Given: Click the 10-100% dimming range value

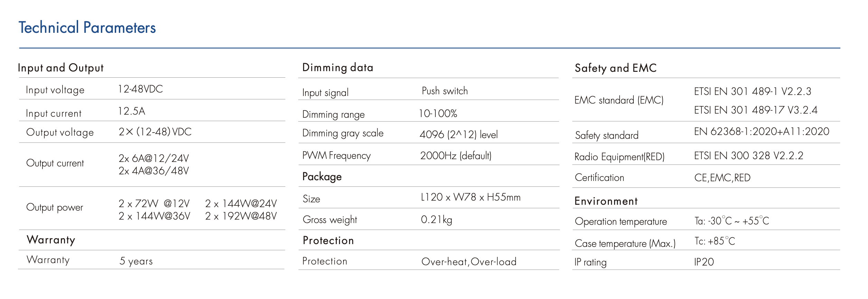Looking at the screenshot, I should tap(438, 113).
